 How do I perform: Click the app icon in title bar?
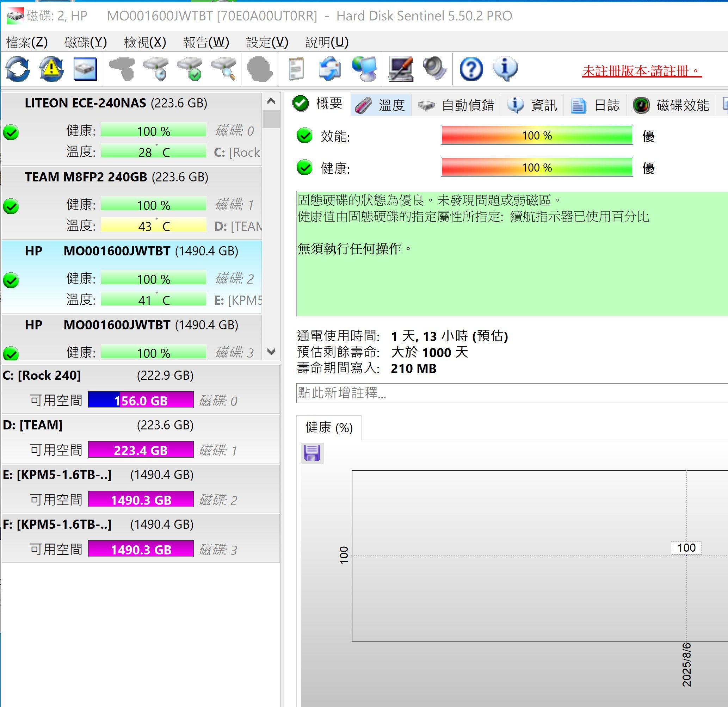(x=15, y=16)
